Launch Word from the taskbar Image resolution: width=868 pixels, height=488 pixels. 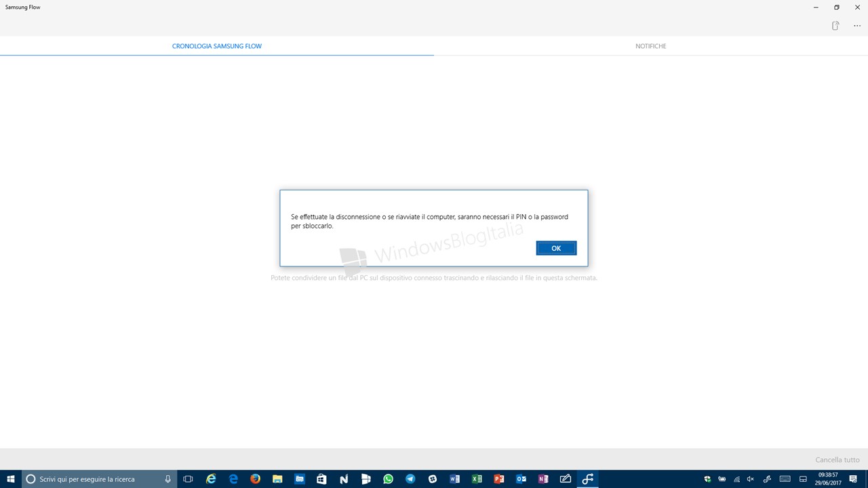[x=454, y=479]
